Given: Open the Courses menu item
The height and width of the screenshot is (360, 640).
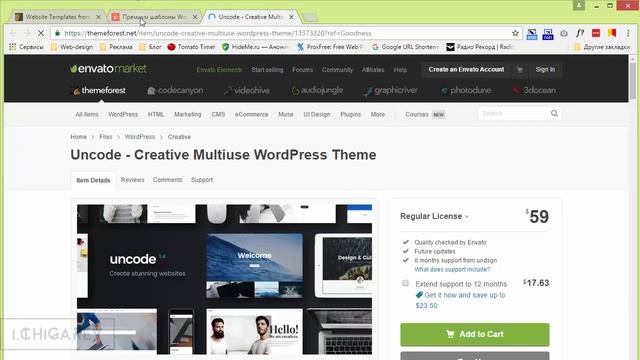Looking at the screenshot, I should [x=417, y=114].
